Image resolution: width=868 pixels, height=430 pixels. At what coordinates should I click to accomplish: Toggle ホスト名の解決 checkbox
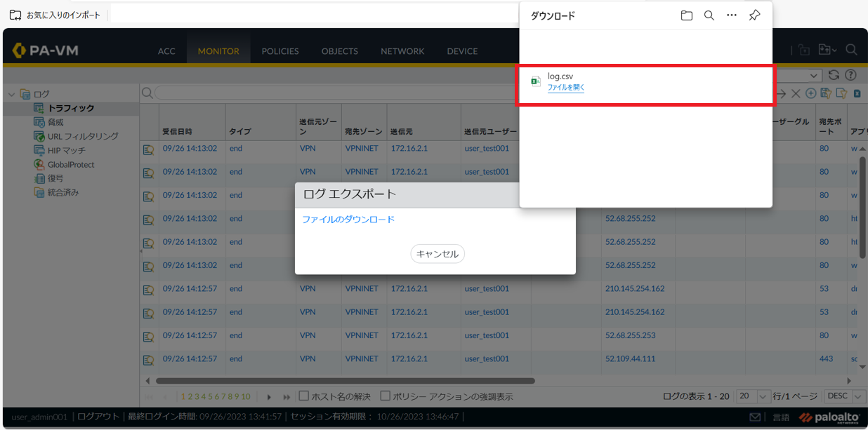(304, 396)
